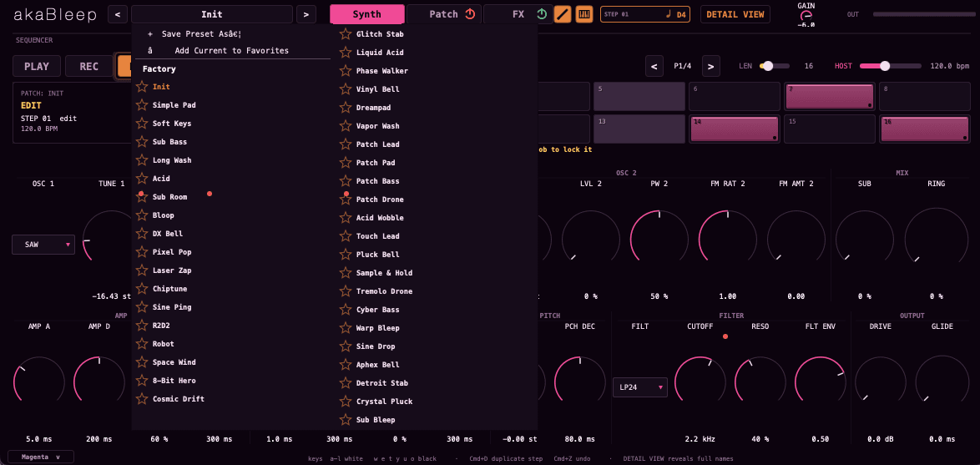The width and height of the screenshot is (980, 465).
Task: Click the star icon next to Bloop
Action: coord(142,215)
